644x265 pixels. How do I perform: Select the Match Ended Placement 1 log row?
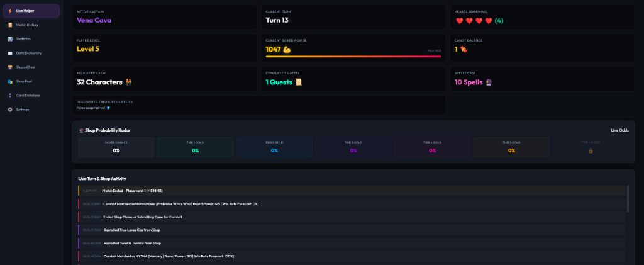352,191
